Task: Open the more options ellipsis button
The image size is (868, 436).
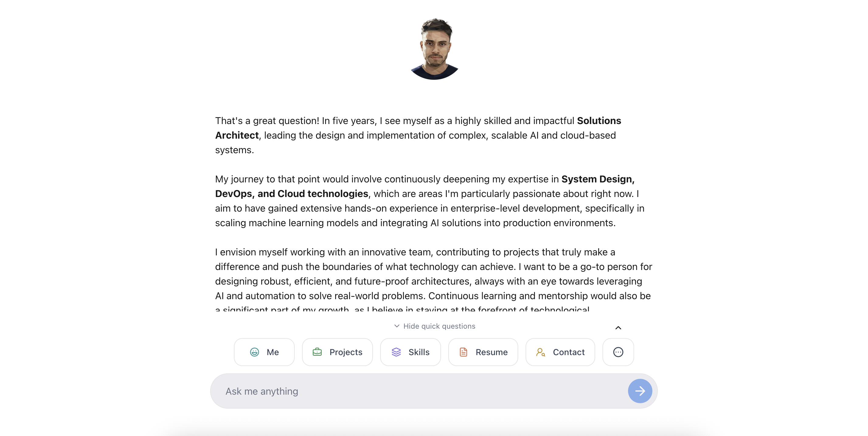Action: 618,352
